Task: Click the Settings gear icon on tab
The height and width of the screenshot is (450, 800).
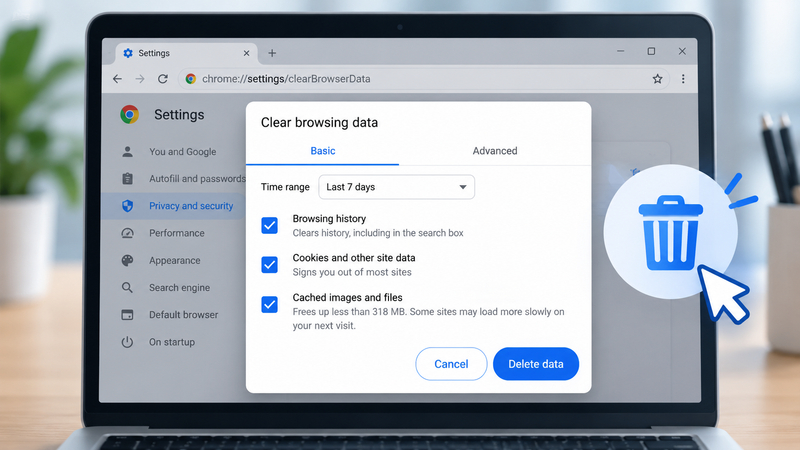Action: [x=128, y=53]
